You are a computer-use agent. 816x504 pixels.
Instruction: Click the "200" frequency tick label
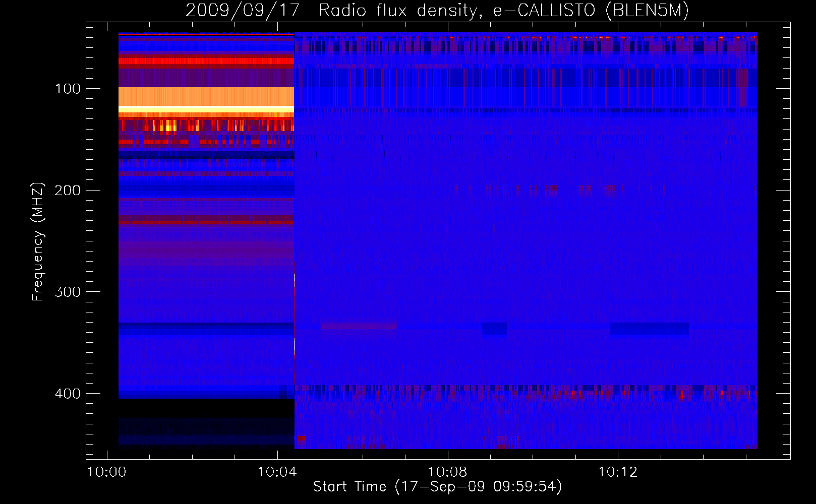[x=68, y=191]
